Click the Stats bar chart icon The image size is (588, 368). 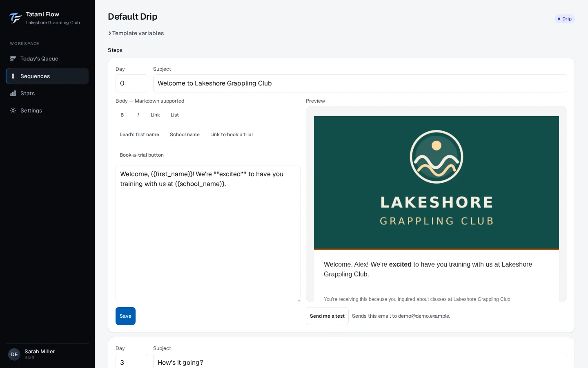tap(13, 93)
